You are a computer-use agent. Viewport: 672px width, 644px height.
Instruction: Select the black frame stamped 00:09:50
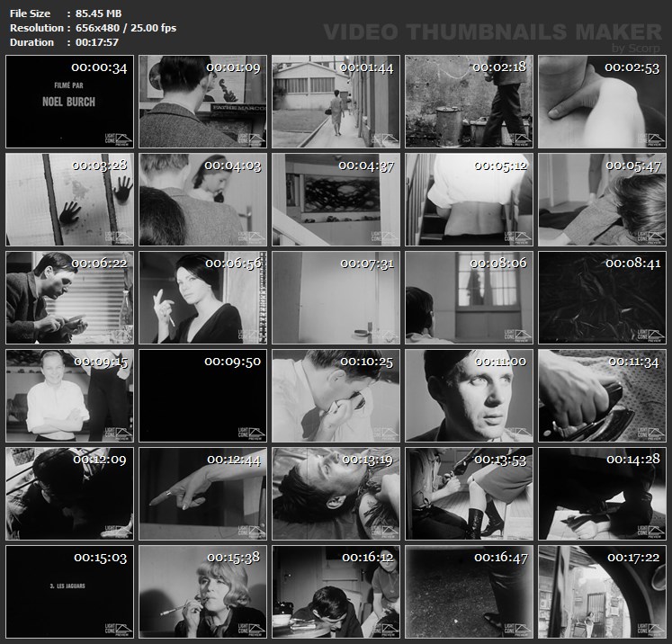202,396
